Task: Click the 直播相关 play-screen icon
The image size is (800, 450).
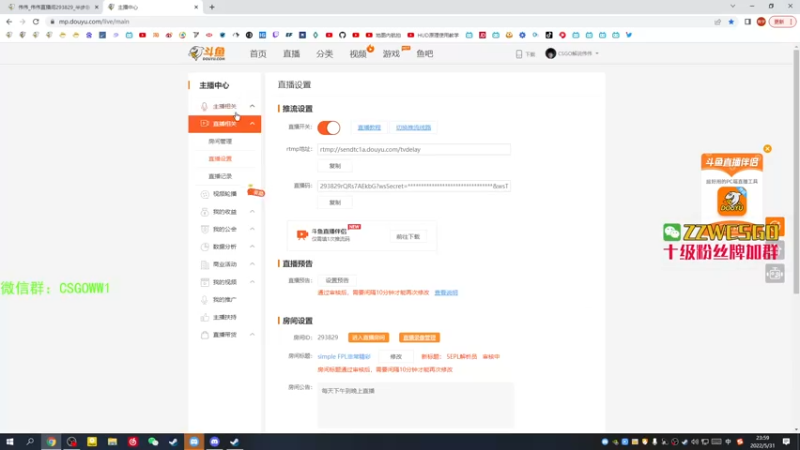Action: pos(204,123)
